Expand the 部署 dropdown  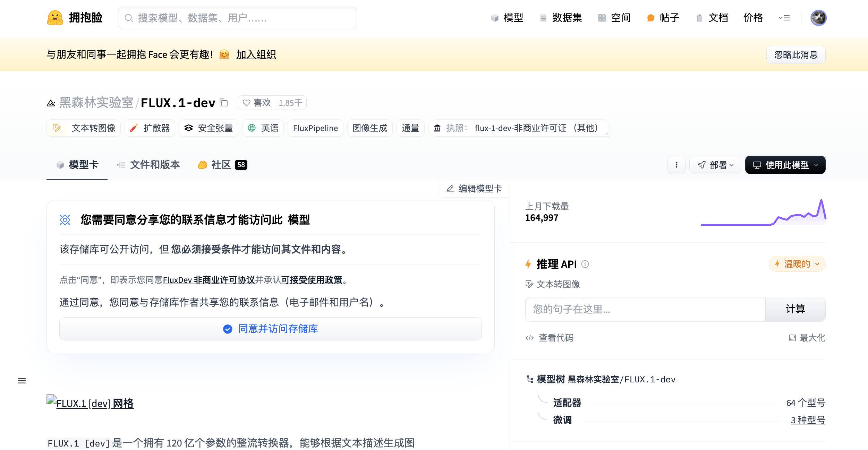[715, 165]
